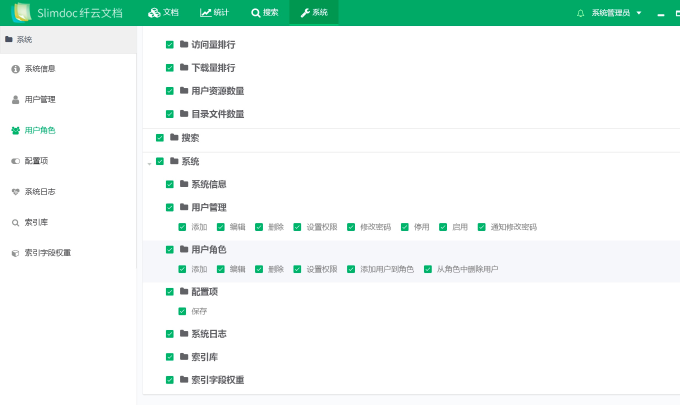Viewport: 680px width, 405px height.
Task: Switch to the 文档 top tab
Action: tap(163, 13)
